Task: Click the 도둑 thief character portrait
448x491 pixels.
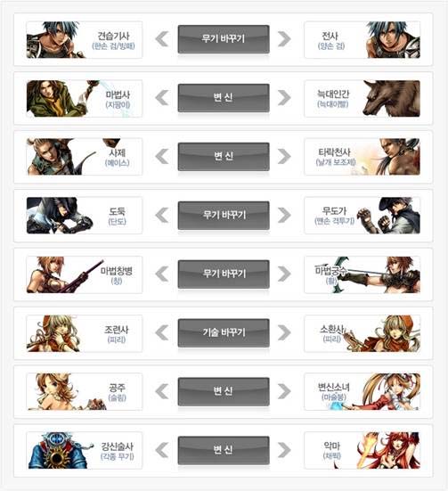Action: point(60,216)
